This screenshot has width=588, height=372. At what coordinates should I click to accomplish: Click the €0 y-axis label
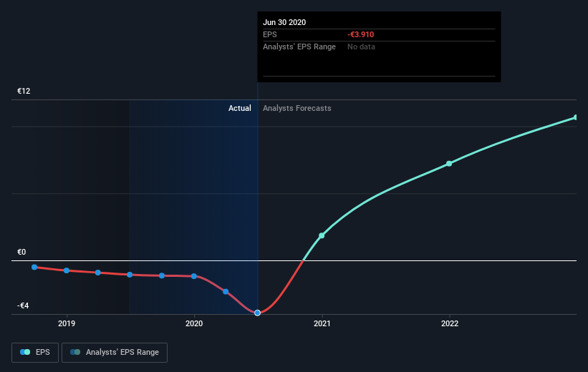pyautogui.click(x=21, y=252)
